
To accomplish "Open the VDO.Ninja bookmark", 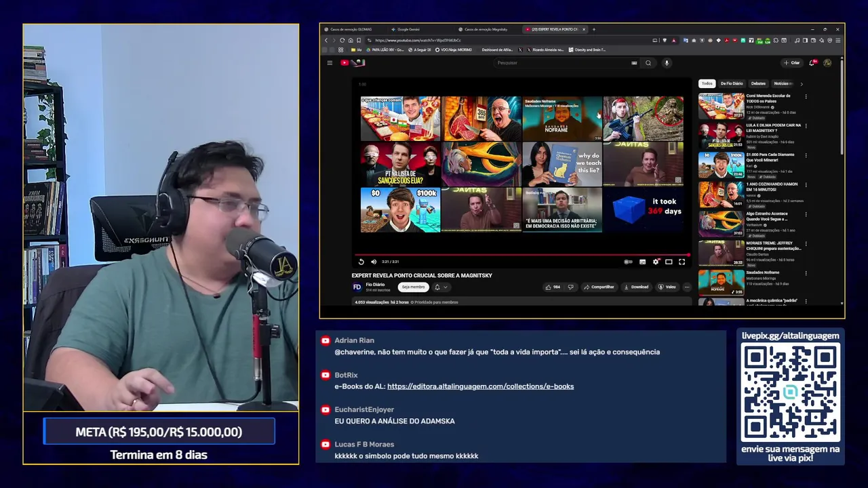I will click(x=453, y=49).
